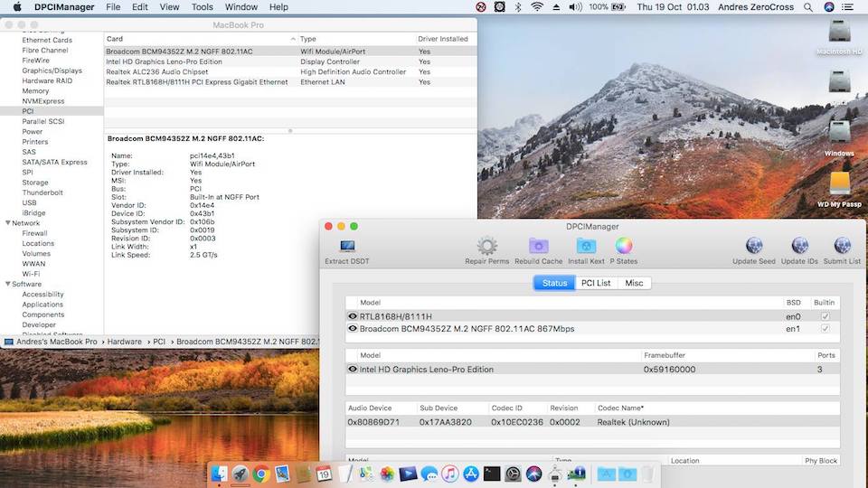Open Install Kext tool

(x=586, y=251)
